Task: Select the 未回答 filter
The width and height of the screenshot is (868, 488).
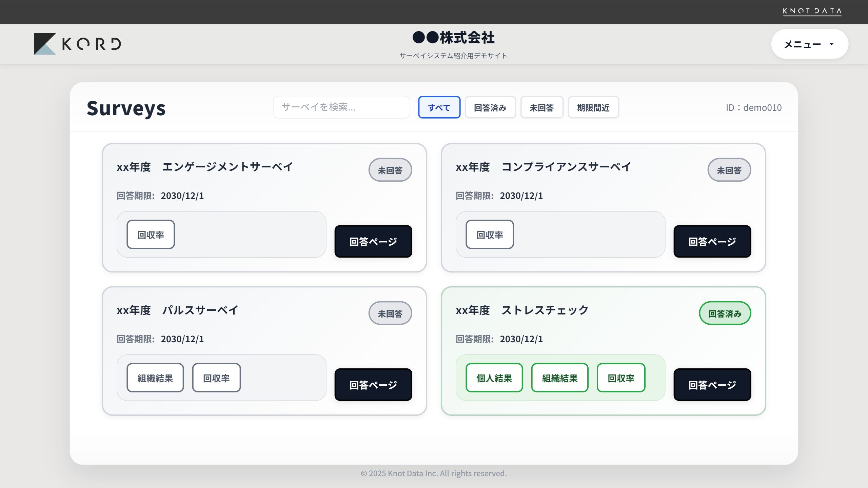Action: point(541,107)
